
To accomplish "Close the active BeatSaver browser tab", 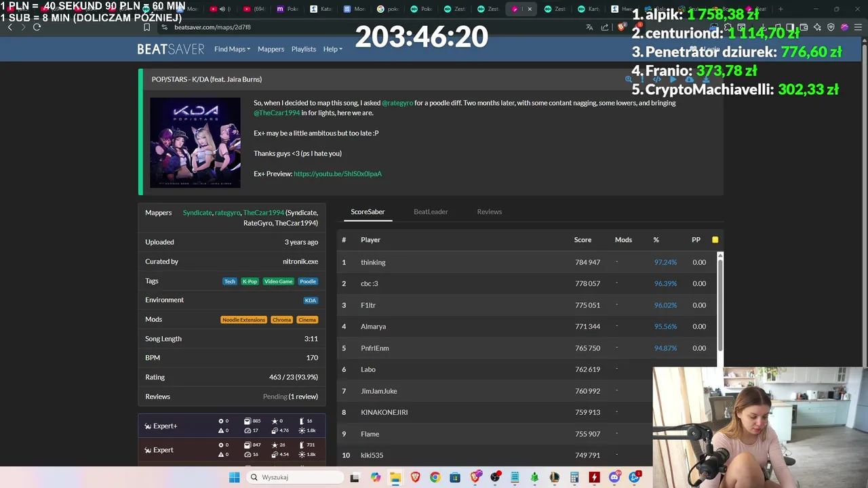I will click(x=530, y=9).
